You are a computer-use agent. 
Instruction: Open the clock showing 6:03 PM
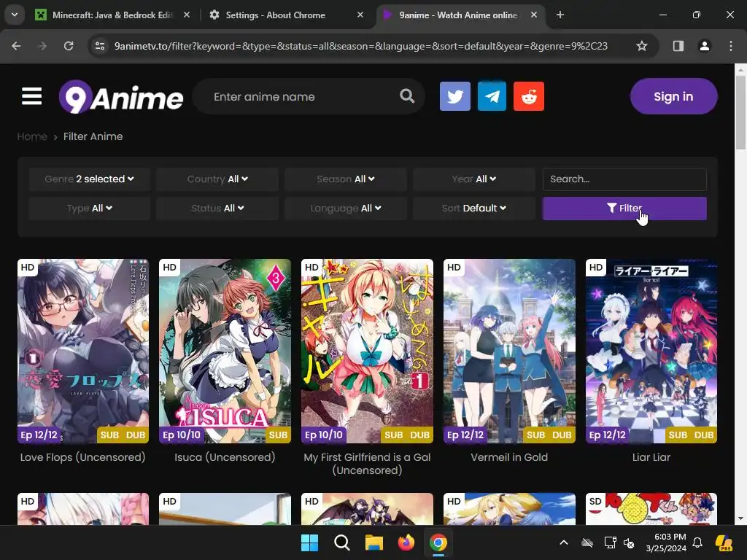[x=667, y=542]
